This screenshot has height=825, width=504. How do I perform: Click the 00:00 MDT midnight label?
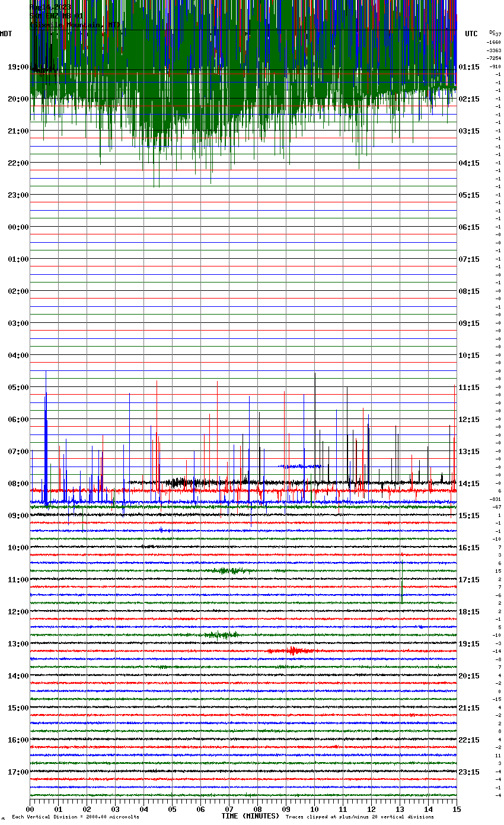coord(18,227)
